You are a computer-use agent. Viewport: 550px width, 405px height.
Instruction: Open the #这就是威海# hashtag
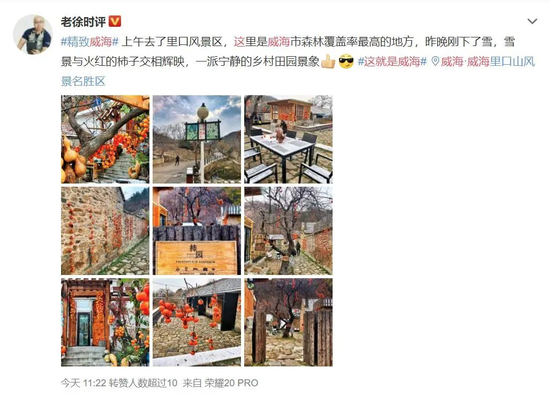click(x=392, y=62)
